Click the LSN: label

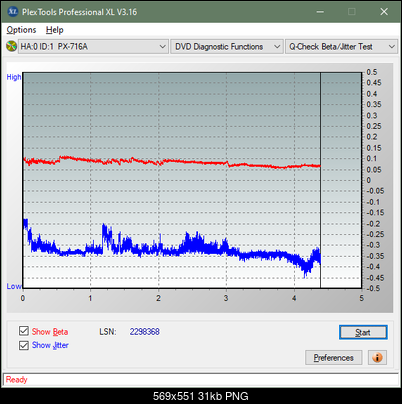pos(108,332)
